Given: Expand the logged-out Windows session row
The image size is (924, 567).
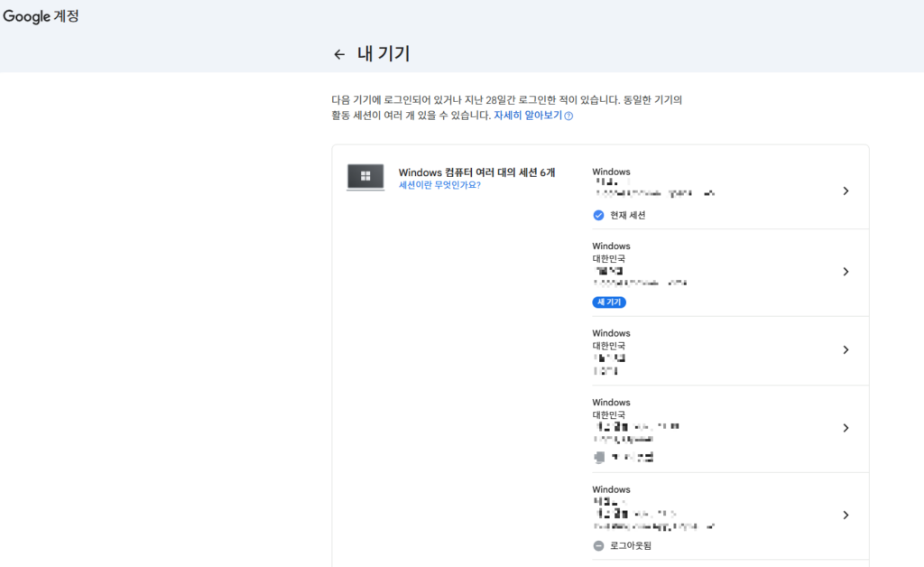Looking at the screenshot, I should pos(845,515).
